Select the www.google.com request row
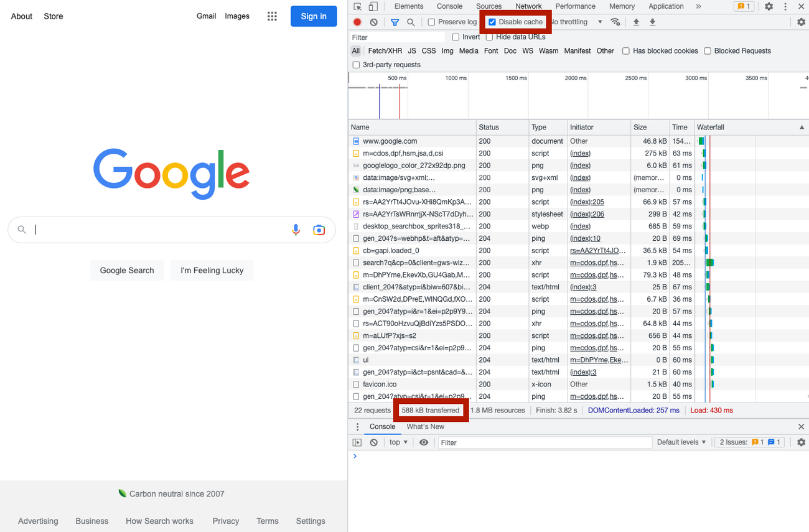Viewport: 809px width, 532px height. tap(579, 141)
